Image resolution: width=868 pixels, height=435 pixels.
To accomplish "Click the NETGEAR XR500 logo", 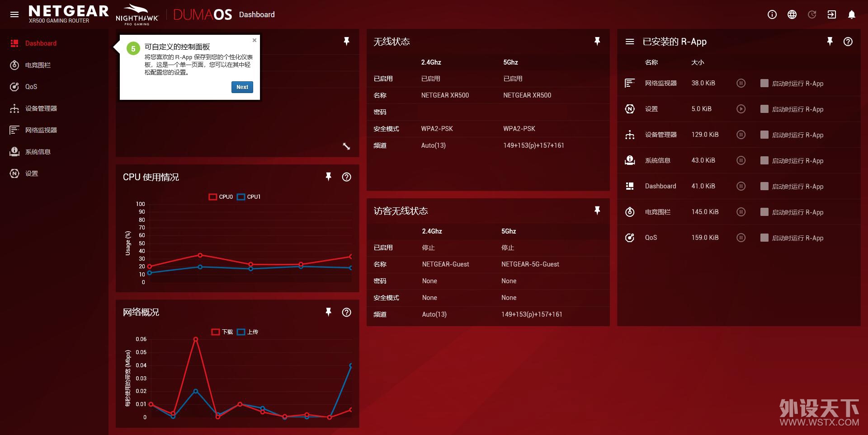I will coord(68,14).
